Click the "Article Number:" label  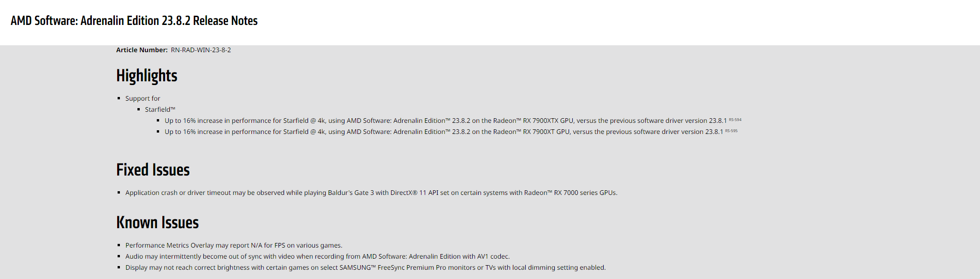pos(142,50)
